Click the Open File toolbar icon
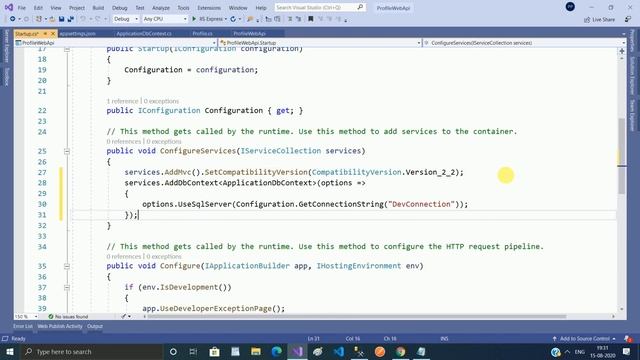 [52, 19]
